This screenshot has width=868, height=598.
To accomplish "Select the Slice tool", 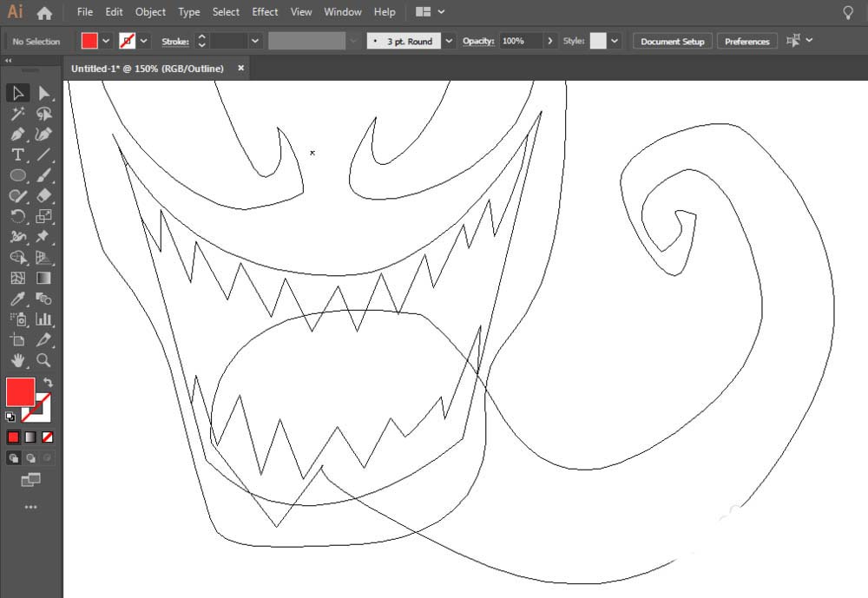I will (x=43, y=339).
